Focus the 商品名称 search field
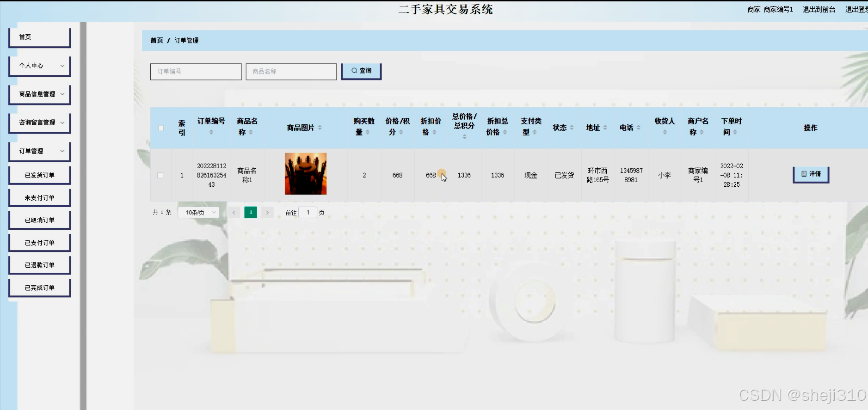Viewport: 868px width, 410px height. tap(291, 72)
